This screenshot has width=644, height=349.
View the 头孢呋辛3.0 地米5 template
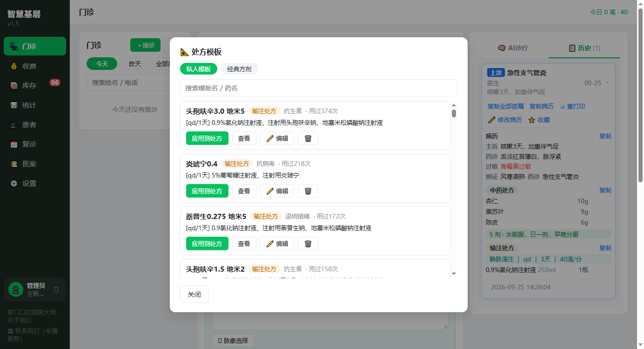coord(244,138)
